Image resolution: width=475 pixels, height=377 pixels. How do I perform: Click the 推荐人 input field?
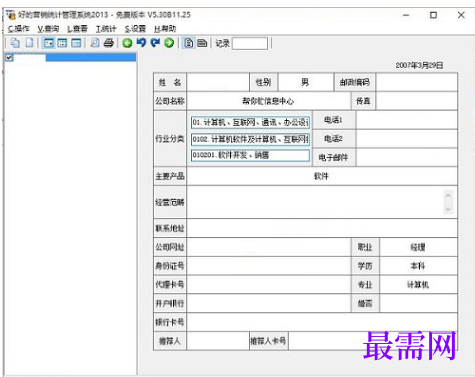[x=218, y=341]
